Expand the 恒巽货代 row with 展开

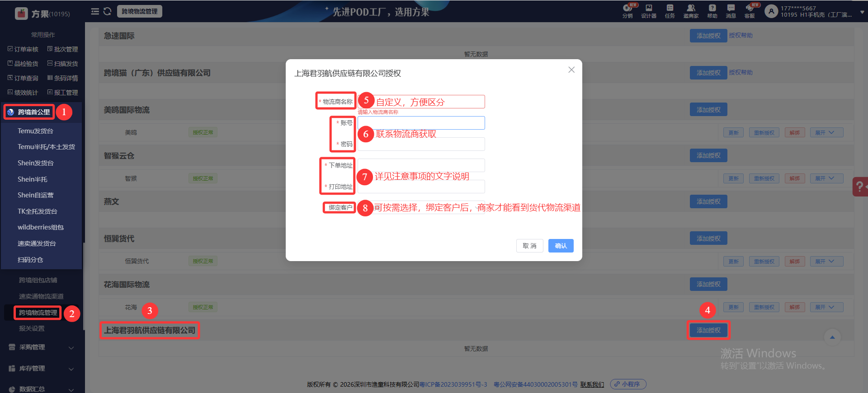(826, 261)
